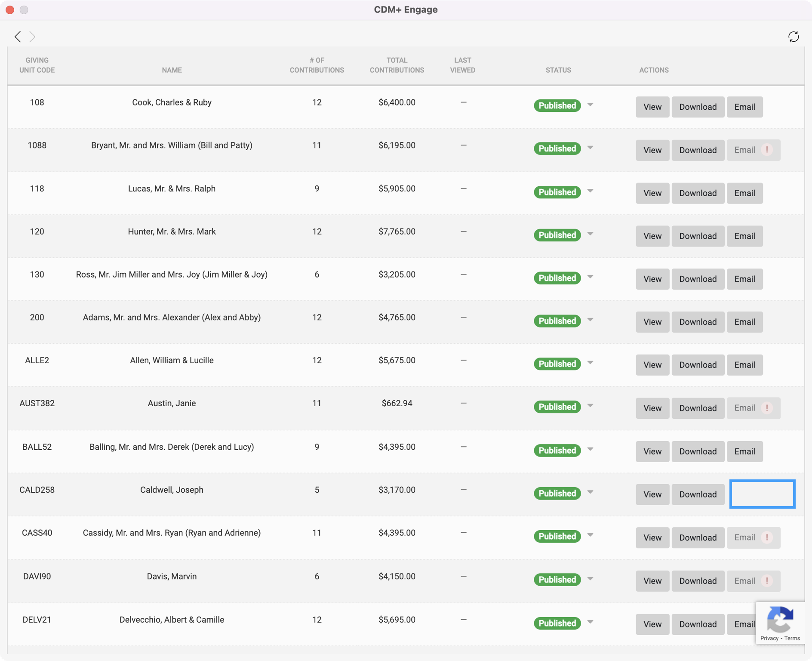Click the Total Contributions column header

point(397,65)
